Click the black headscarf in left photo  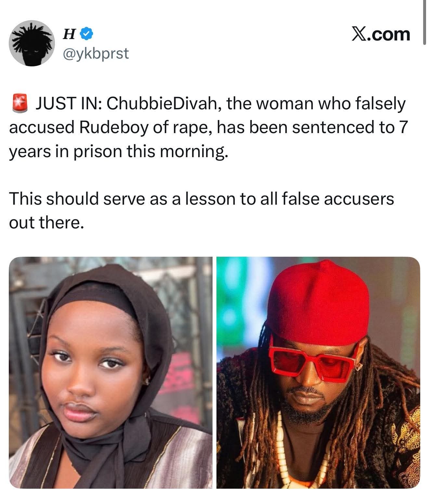pos(107,342)
